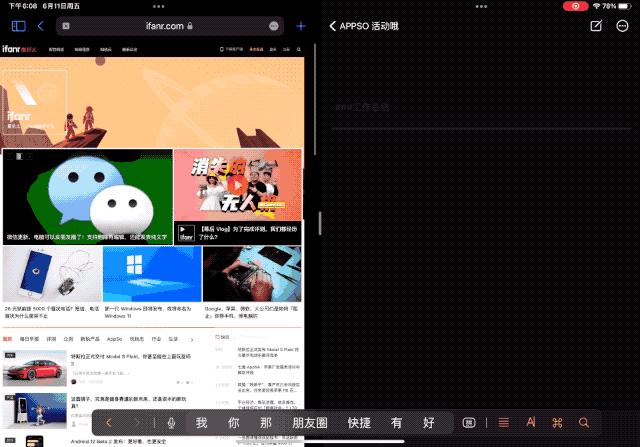Select the AppSo category tab
Image resolution: width=640 pixels, height=447 pixels.
click(114, 339)
